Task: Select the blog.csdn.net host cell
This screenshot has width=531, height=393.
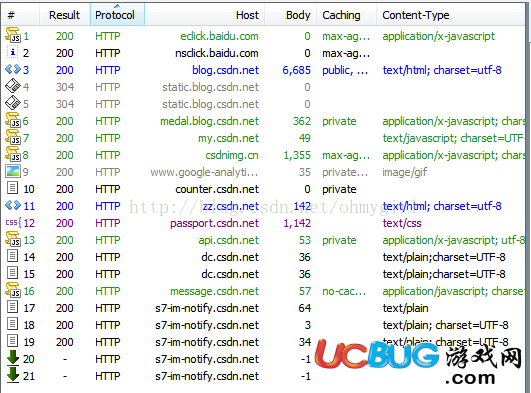Action: click(x=226, y=70)
